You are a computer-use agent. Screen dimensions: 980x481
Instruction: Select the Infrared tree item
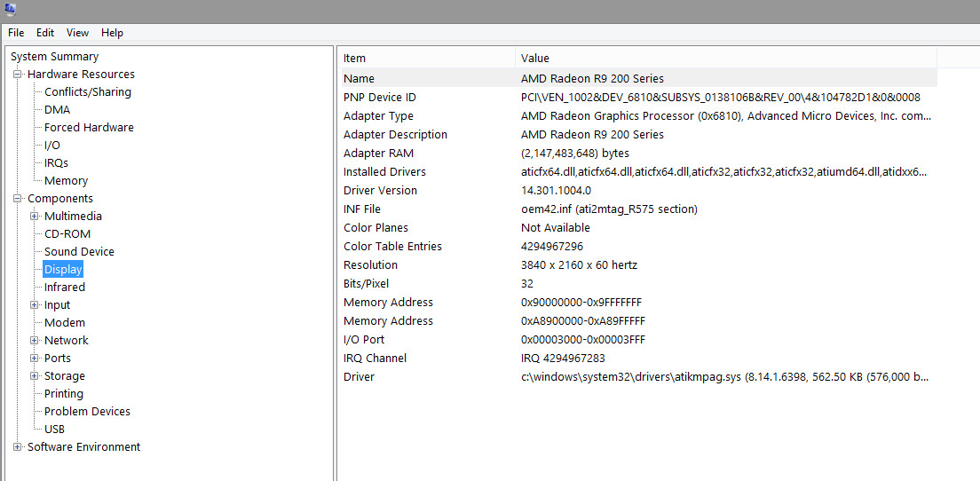(x=65, y=288)
